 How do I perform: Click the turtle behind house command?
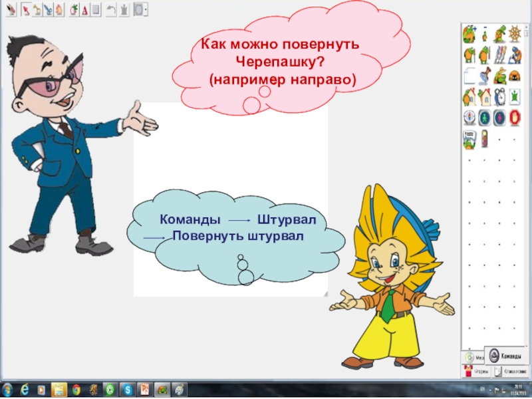pyautogui.click(x=485, y=97)
